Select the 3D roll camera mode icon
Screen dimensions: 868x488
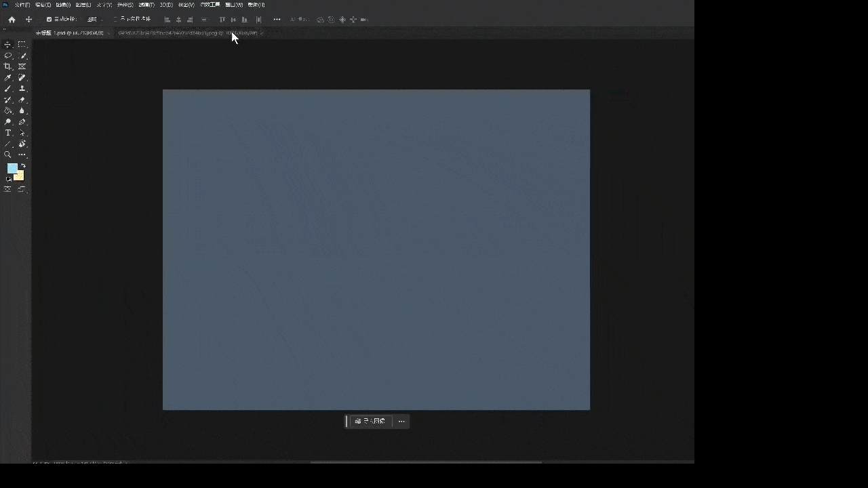click(x=331, y=20)
